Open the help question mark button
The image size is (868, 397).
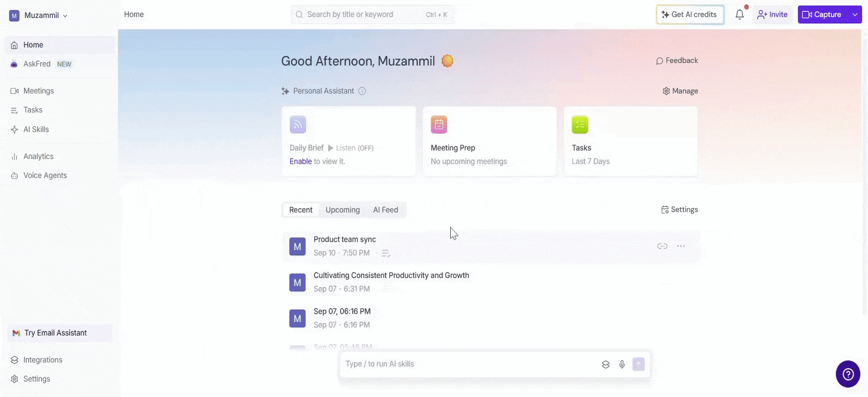point(848,374)
